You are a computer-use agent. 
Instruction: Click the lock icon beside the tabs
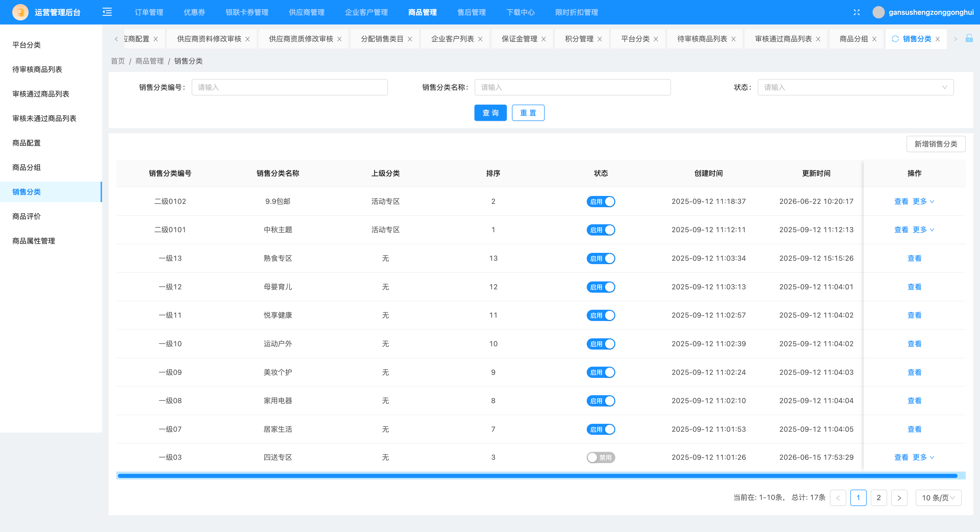tap(969, 39)
